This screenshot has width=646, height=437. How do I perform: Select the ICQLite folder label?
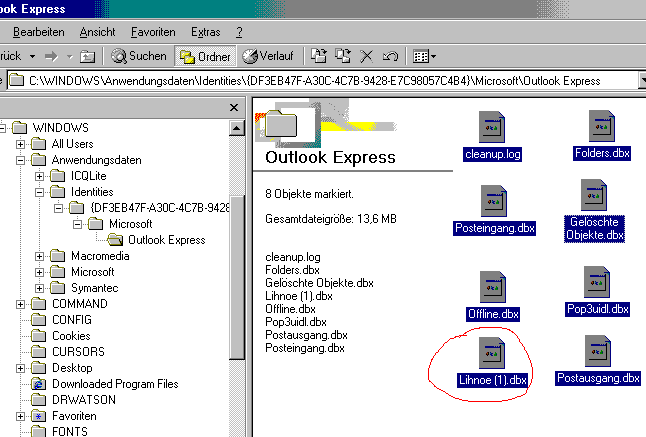pos(89,176)
